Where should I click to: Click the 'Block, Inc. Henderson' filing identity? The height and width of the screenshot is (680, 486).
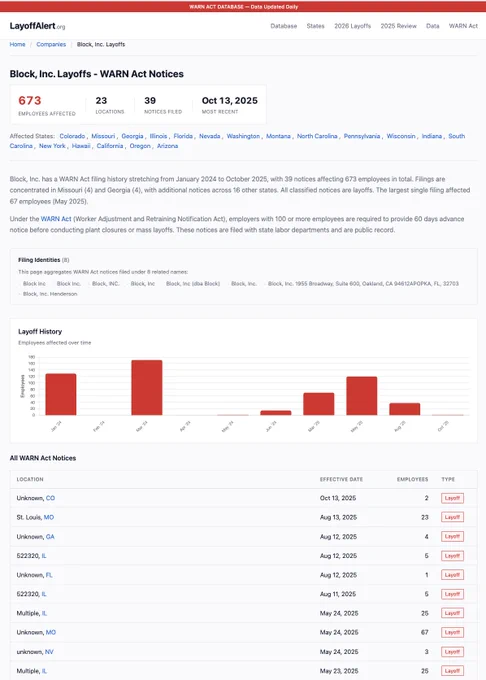click(50, 294)
